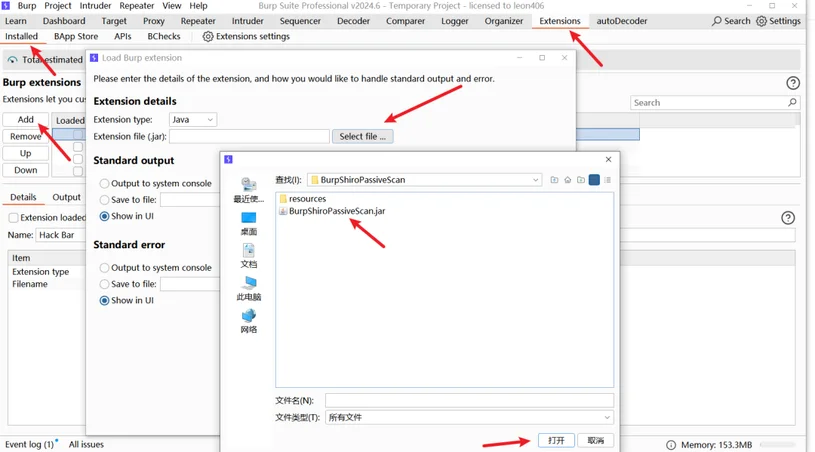The width and height of the screenshot is (815, 452).
Task: Select standard error 'Output to system console'
Action: [104, 268]
